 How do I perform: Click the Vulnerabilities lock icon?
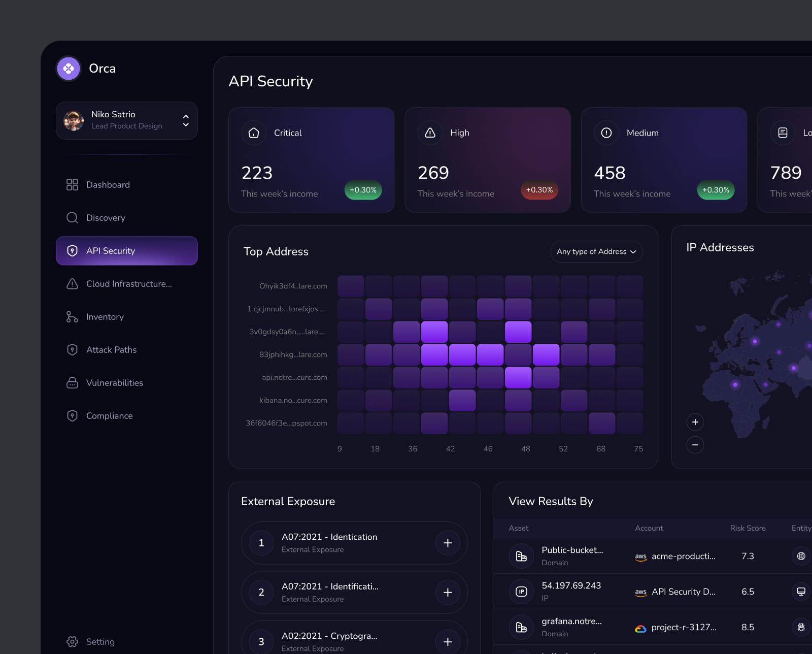[x=72, y=383]
